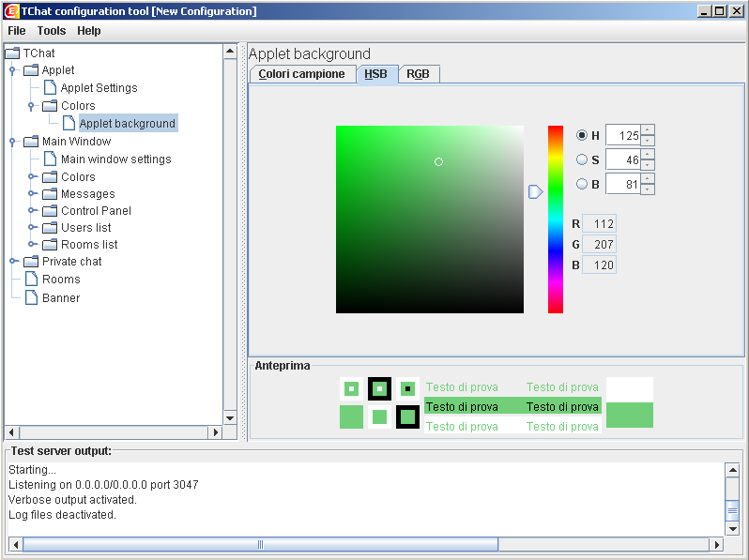This screenshot has height=560, width=749.
Task: Select the B brightness radio button
Action: (x=581, y=184)
